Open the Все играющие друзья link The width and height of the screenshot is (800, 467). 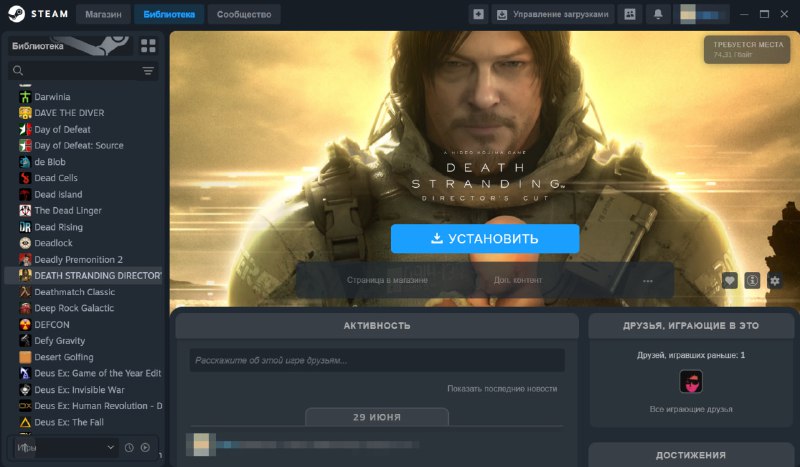pyautogui.click(x=691, y=409)
